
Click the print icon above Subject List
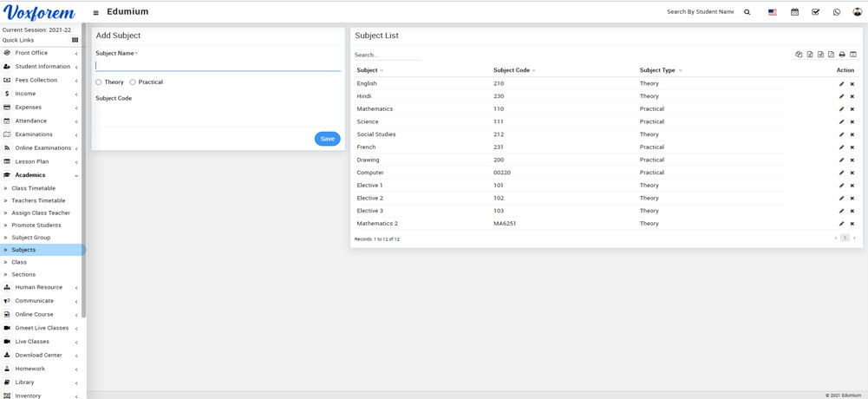pos(842,55)
